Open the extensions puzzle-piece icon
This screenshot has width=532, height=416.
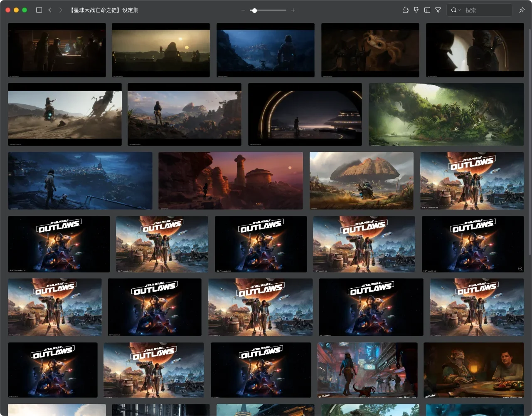406,10
